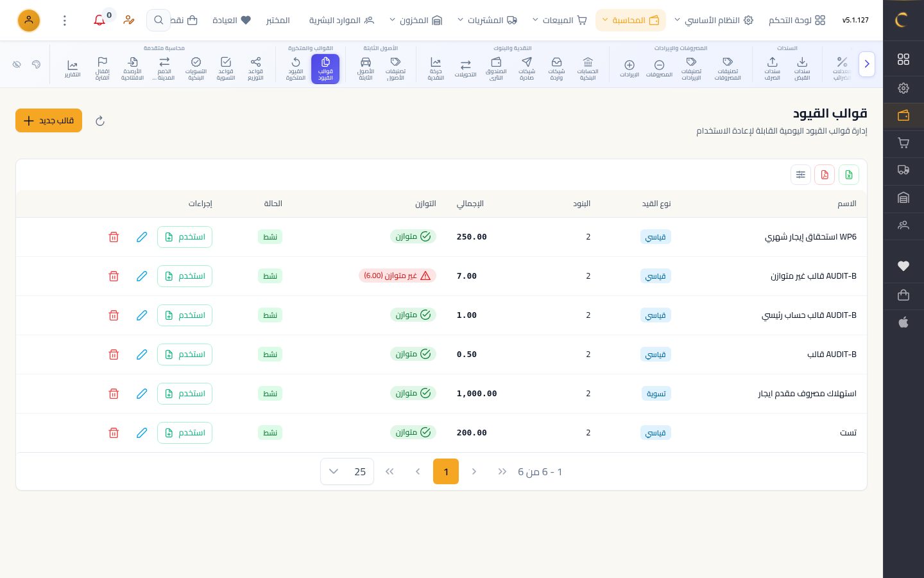Open المختبر menu item
The height and width of the screenshot is (578, 924).
278,21
